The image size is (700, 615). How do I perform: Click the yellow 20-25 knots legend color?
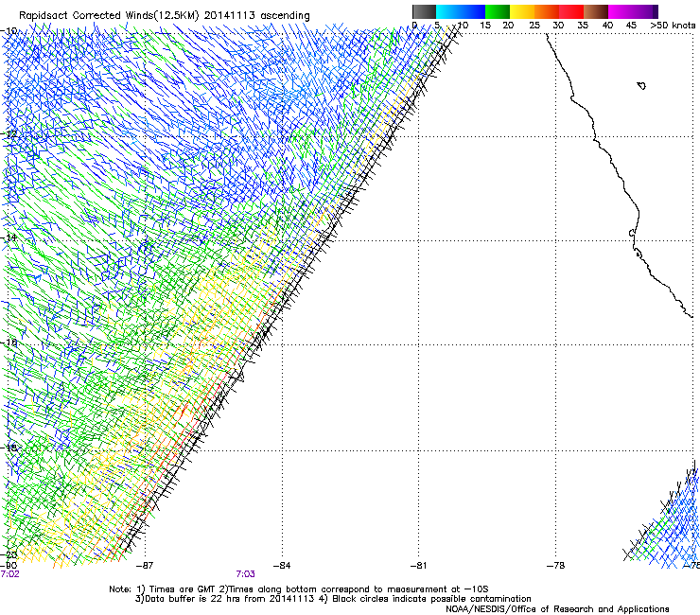[522, 11]
